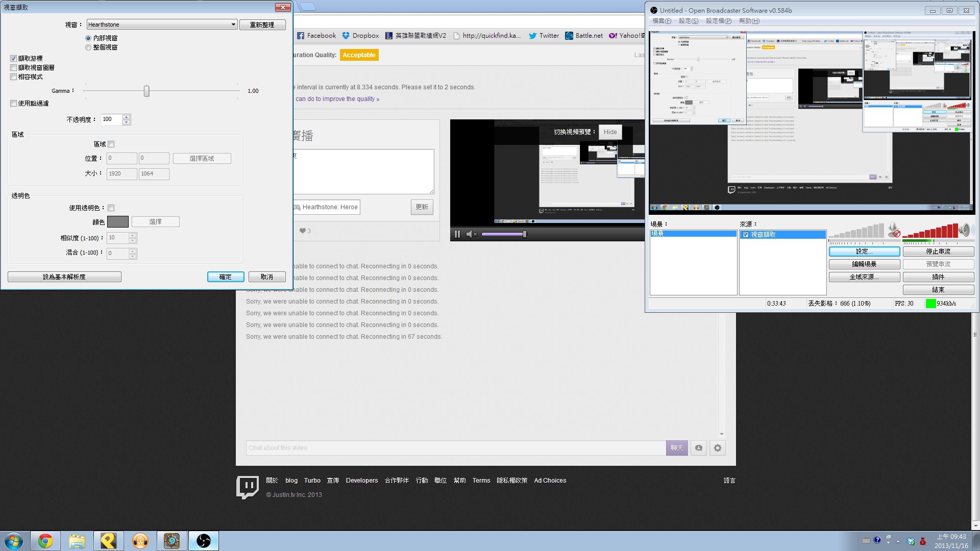
Task: Click the gray 顏色 color swatch
Action: (118, 222)
